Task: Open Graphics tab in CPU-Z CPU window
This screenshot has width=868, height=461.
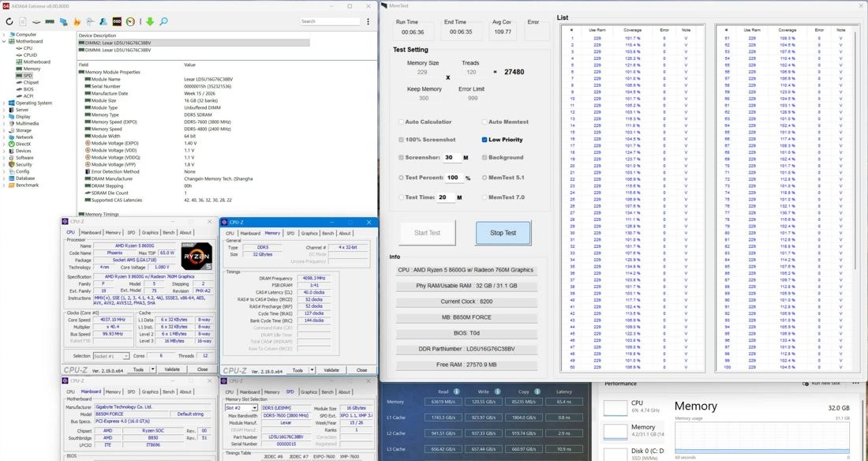Action: coord(149,233)
